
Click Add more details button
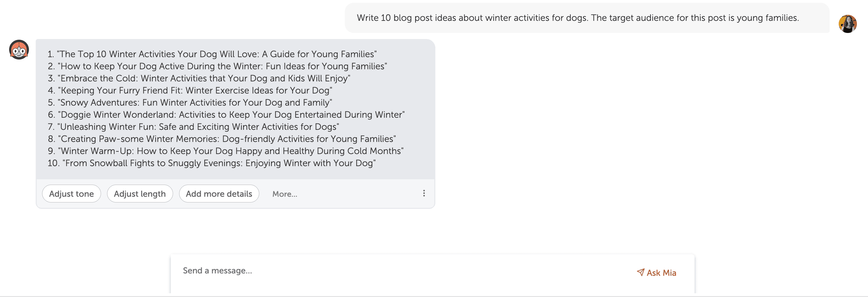point(219,194)
